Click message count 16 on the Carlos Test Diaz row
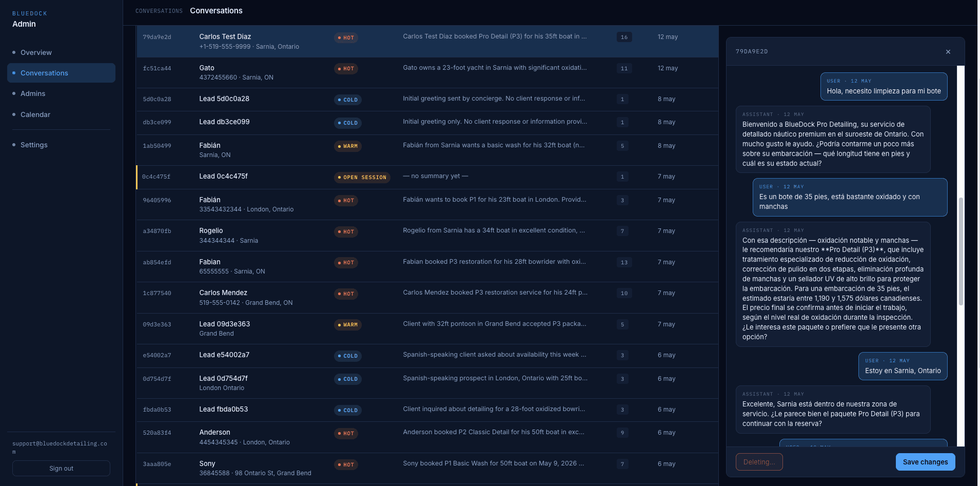Image resolution: width=980 pixels, height=486 pixels. point(624,37)
